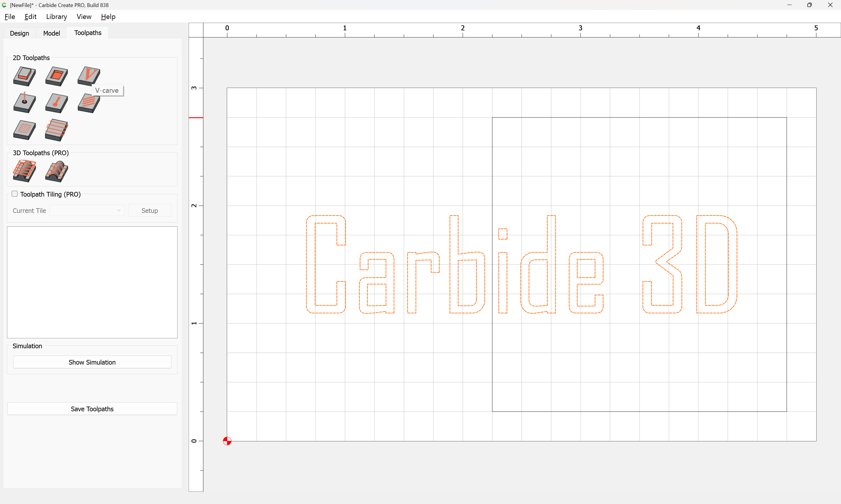
Task: Open the Library menu
Action: tap(56, 17)
